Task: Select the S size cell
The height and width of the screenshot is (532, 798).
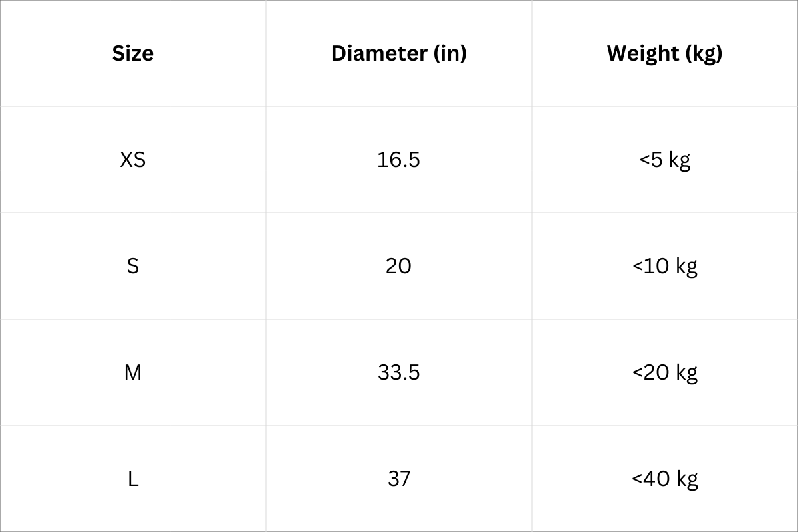Action: (x=133, y=266)
